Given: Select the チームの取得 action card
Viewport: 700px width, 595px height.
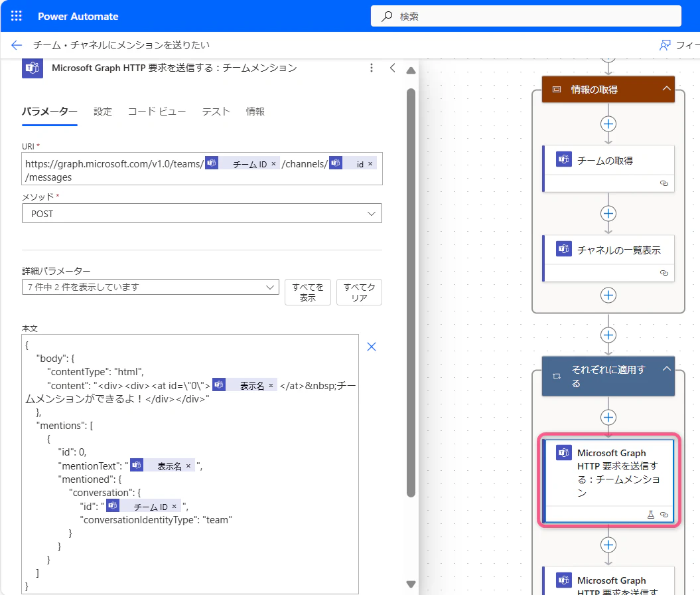Looking at the screenshot, I should (608, 169).
